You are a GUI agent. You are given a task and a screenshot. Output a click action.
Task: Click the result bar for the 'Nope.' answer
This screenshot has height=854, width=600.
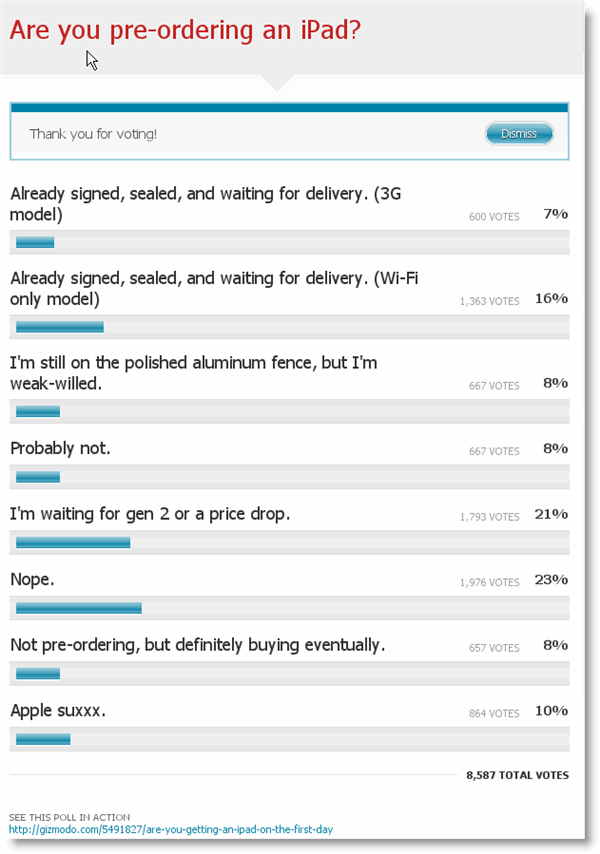(79, 607)
